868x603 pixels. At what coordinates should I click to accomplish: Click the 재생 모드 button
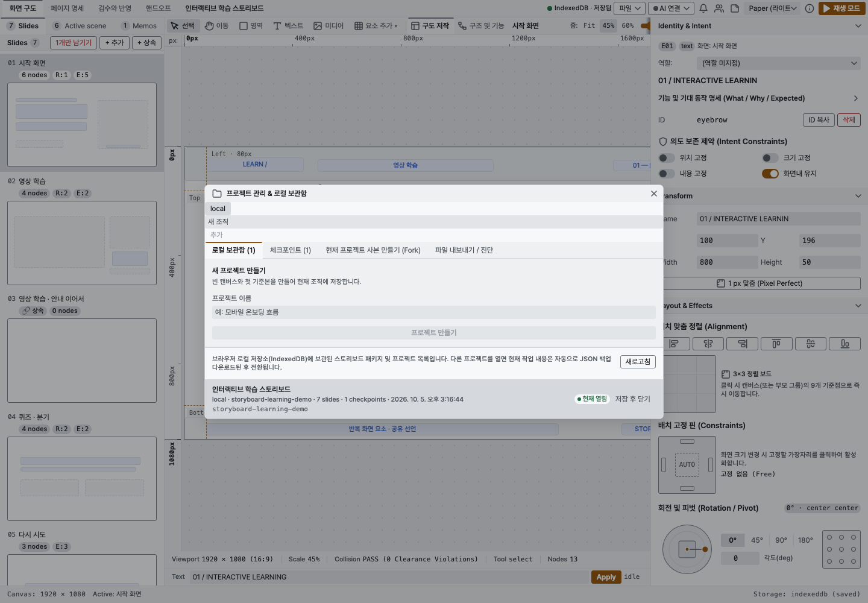click(x=841, y=8)
